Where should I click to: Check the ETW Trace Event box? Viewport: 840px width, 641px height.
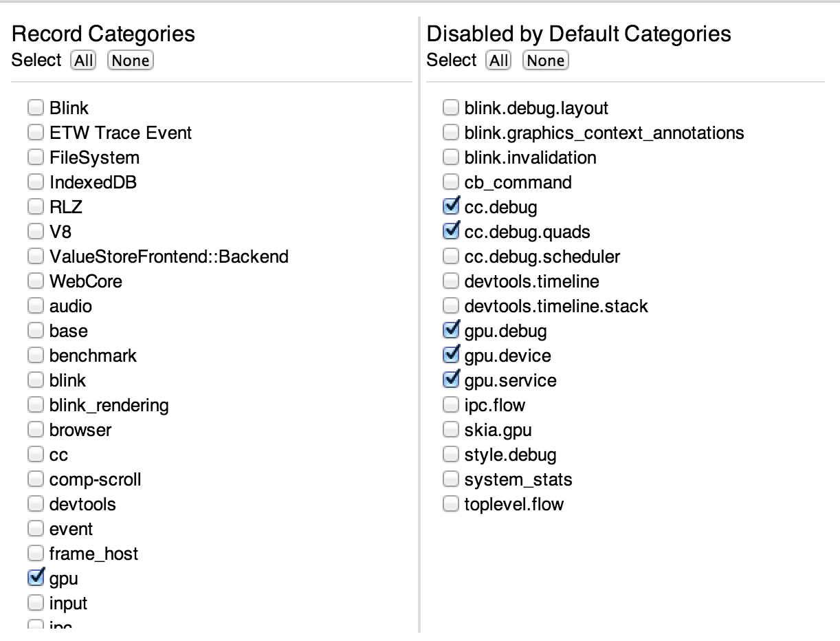(36, 133)
